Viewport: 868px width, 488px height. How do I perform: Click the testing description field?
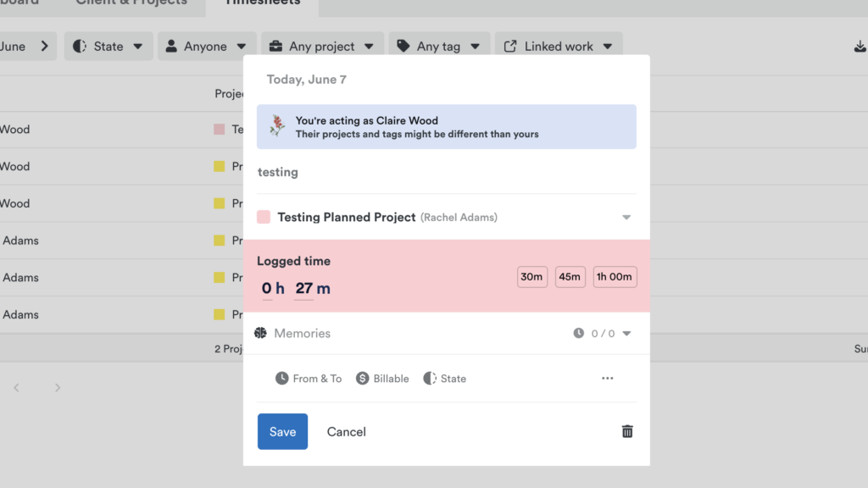(446, 172)
